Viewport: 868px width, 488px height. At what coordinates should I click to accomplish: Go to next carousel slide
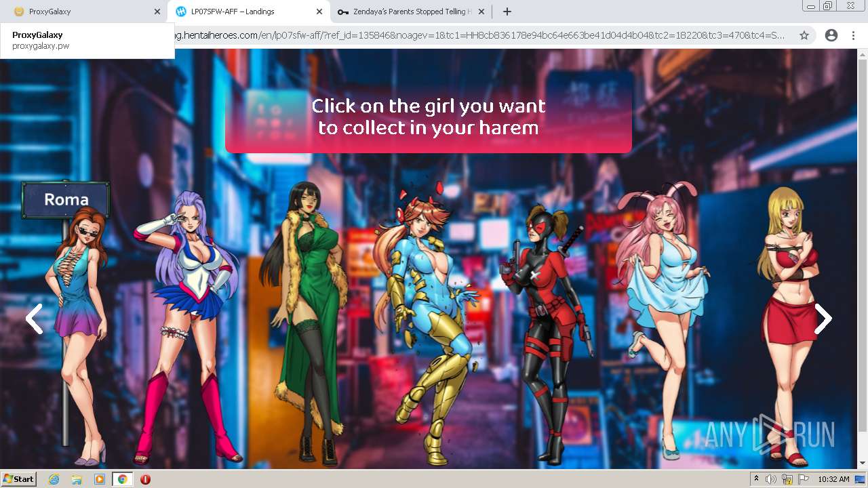(x=823, y=319)
